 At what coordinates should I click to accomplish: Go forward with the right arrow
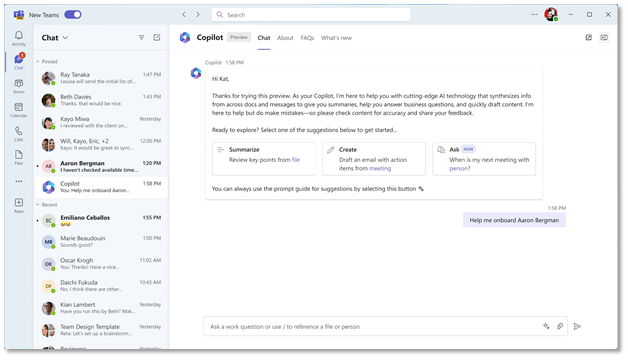click(x=198, y=14)
